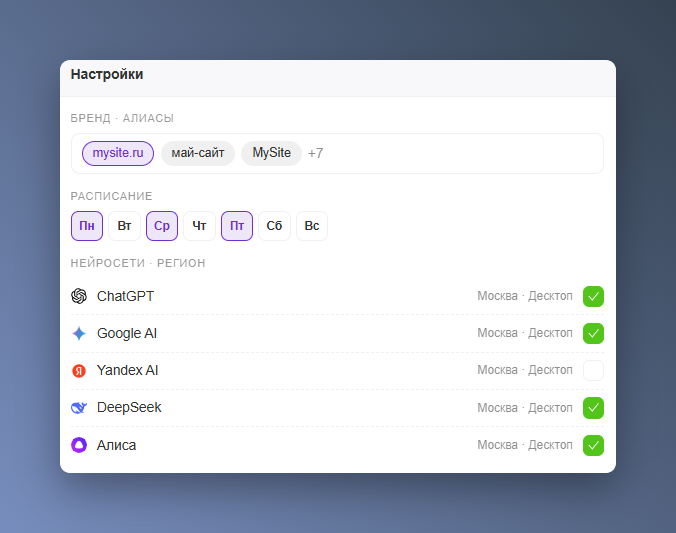Image resolution: width=676 pixels, height=533 pixels.
Task: Uncheck the ChatGPT checkbox
Action: pyautogui.click(x=593, y=296)
